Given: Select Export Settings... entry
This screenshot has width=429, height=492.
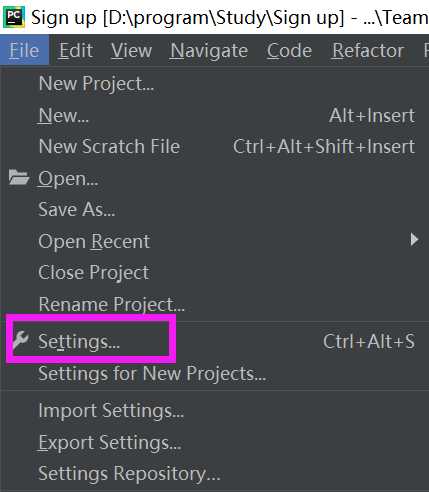Looking at the screenshot, I should (214, 443).
